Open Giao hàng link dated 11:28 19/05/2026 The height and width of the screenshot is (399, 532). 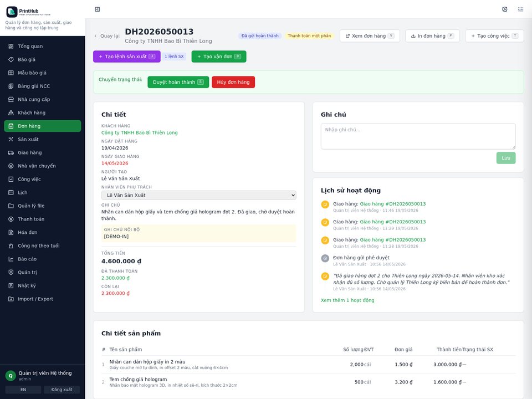pos(392,240)
